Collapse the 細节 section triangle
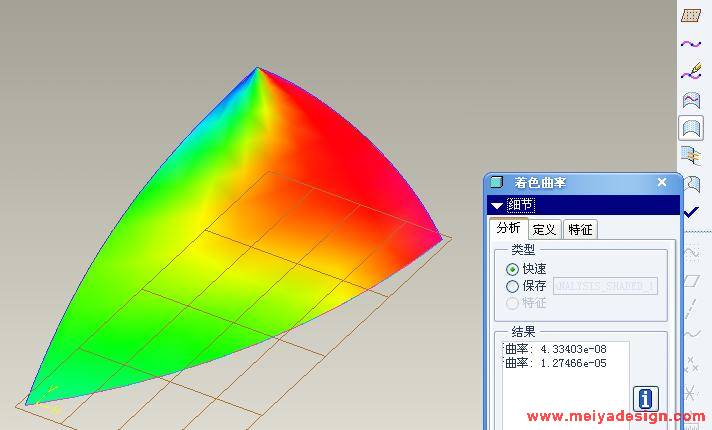 point(497,206)
